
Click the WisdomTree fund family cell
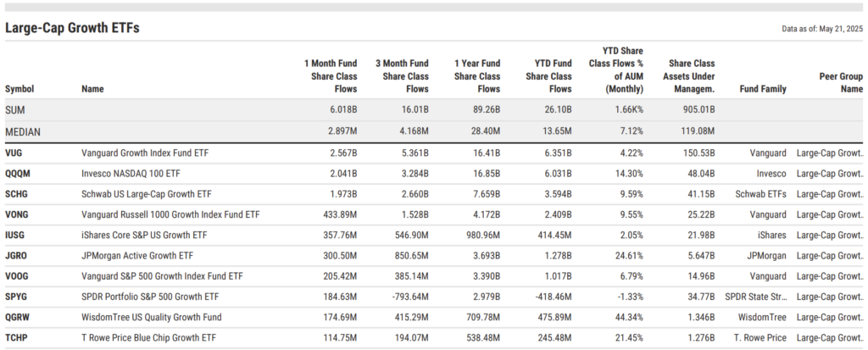762,317
